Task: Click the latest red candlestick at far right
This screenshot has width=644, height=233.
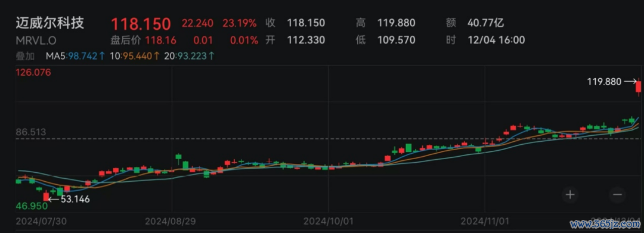Action: tap(639, 87)
